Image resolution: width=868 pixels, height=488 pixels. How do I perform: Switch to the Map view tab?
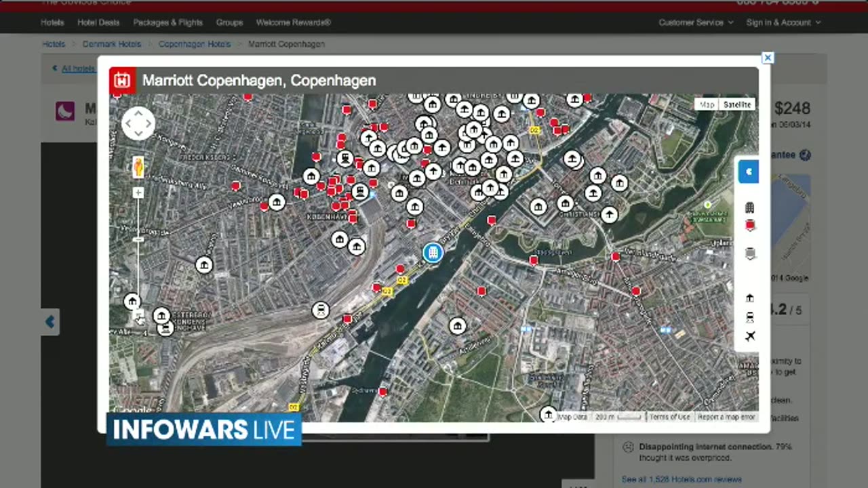pyautogui.click(x=707, y=104)
